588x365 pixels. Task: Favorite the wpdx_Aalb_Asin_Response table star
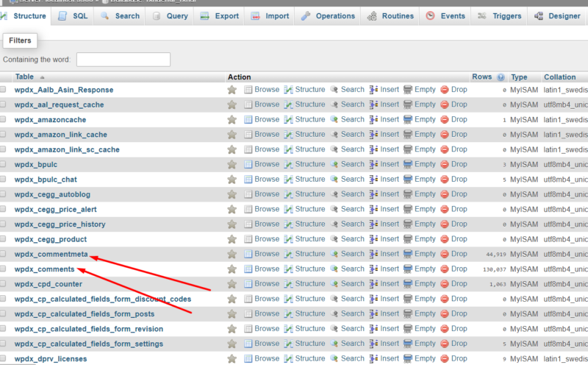[x=232, y=90]
